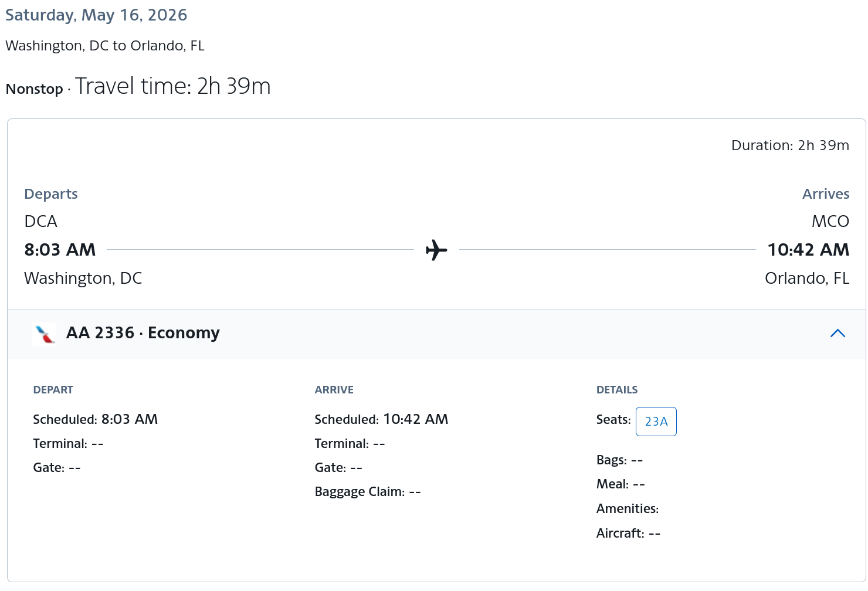This screenshot has height=591, width=868.
Task: Click the Nonstop label
Action: click(34, 89)
